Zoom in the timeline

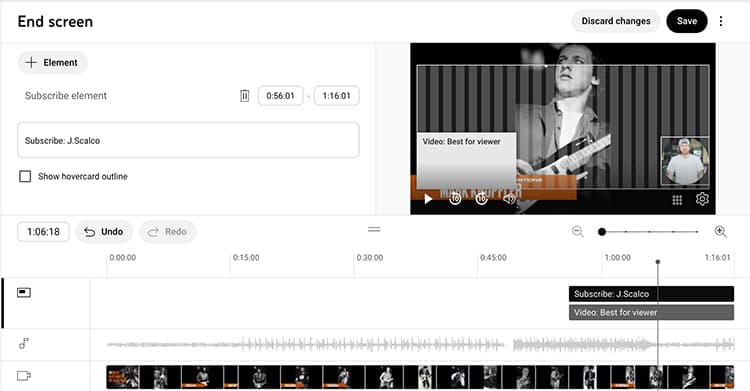[x=720, y=232]
